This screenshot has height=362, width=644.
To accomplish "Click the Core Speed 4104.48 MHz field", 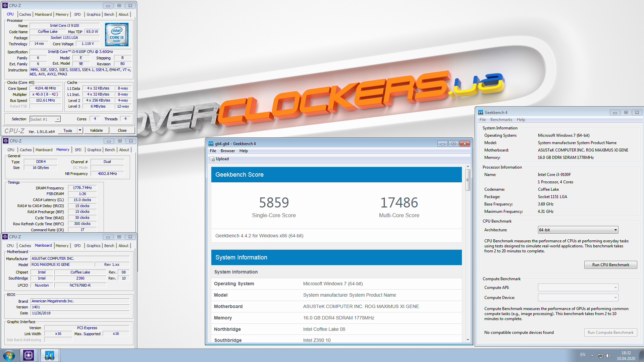I will pyautogui.click(x=46, y=88).
